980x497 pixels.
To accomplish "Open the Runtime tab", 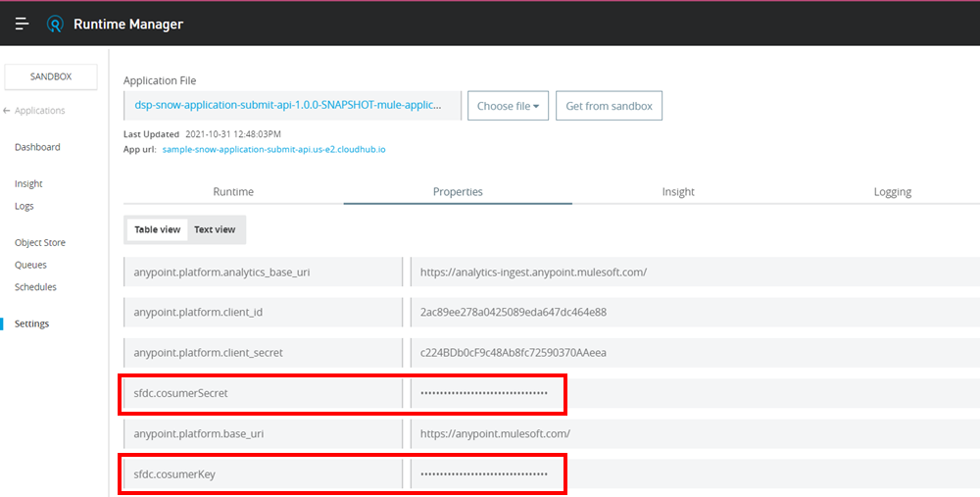I will click(233, 192).
